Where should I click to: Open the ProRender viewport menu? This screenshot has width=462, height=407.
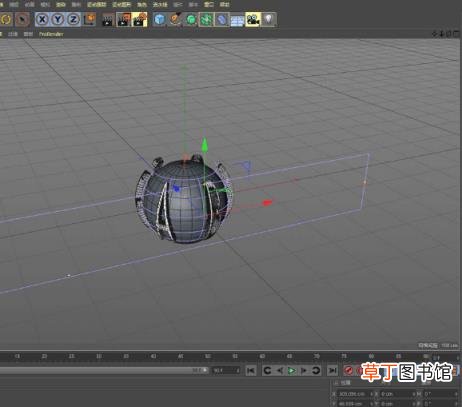pyautogui.click(x=51, y=34)
